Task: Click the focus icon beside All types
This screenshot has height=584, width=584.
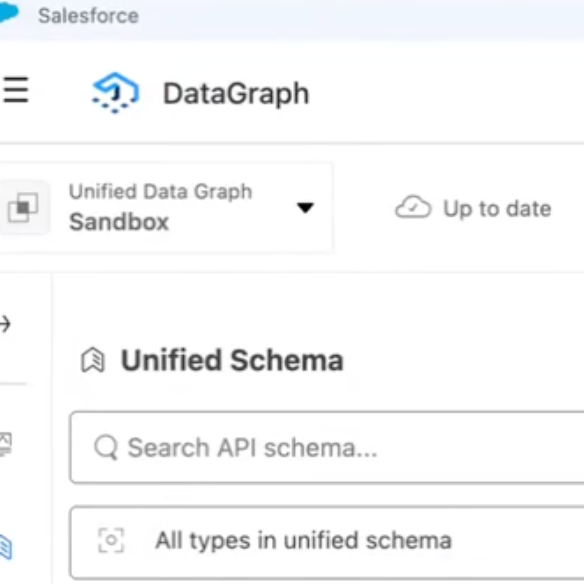Action: coord(111,540)
